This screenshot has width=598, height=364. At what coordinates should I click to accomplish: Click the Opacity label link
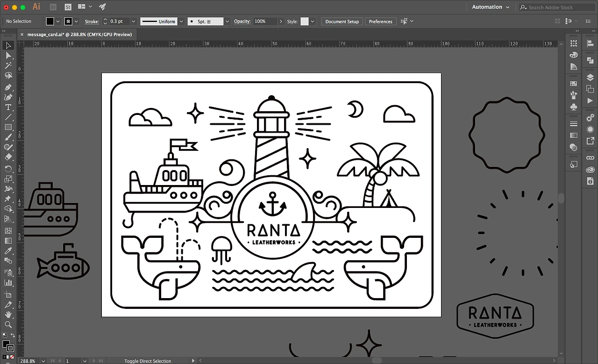pos(242,21)
